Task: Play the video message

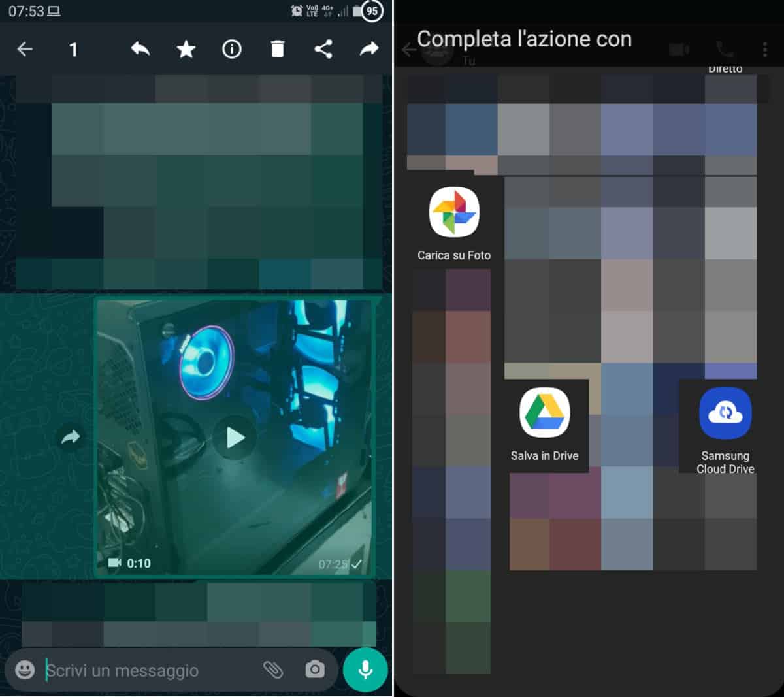Action: point(235,438)
